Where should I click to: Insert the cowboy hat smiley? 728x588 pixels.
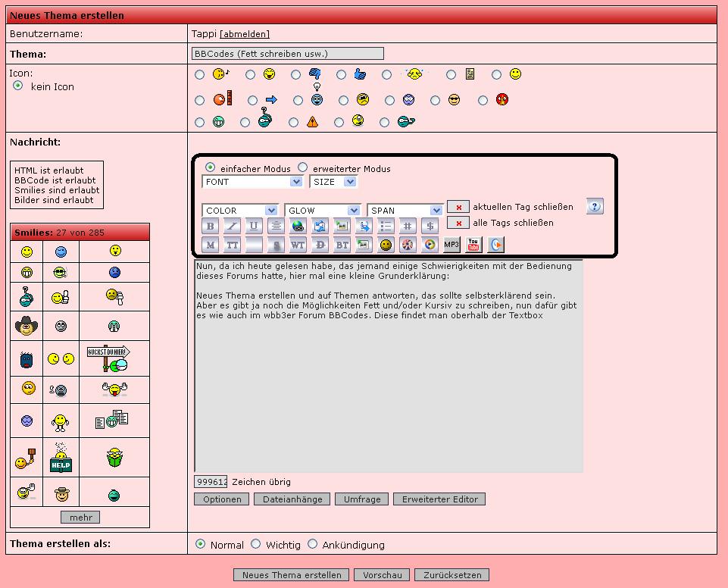pyautogui.click(x=27, y=327)
